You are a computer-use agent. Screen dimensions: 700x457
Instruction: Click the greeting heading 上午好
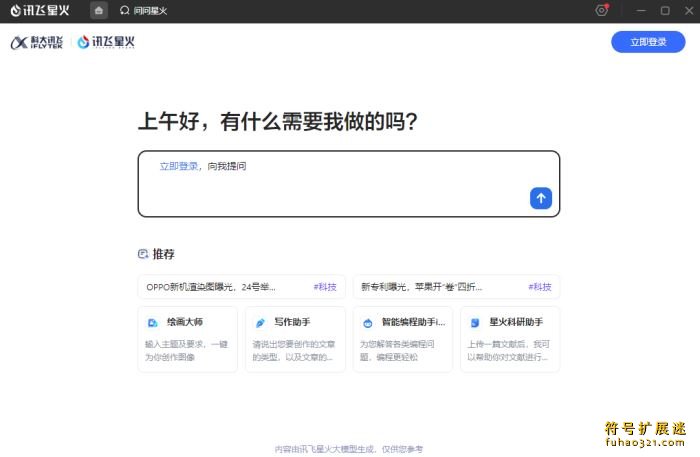[278, 121]
